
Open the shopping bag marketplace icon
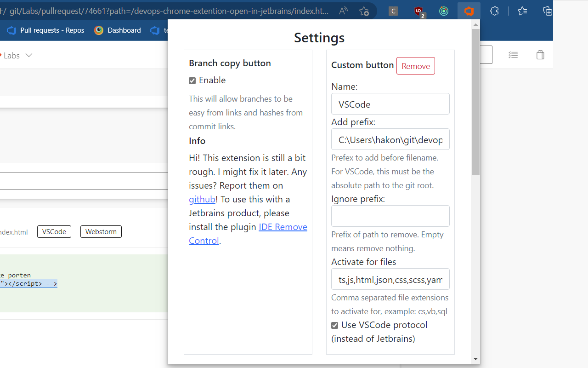(540, 55)
